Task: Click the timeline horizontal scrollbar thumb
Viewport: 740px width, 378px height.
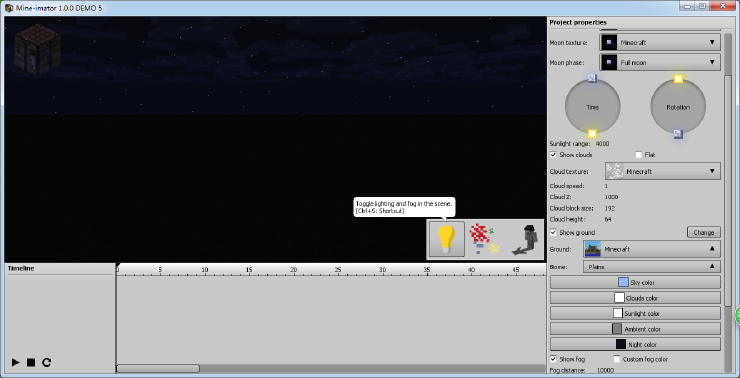Action: (x=158, y=368)
